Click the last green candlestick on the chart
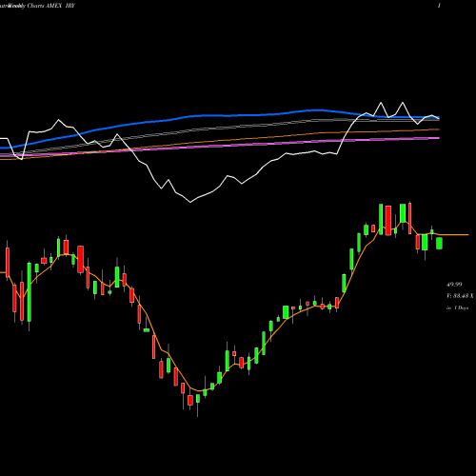Viewport: 476px width, 476px height. pos(439,243)
